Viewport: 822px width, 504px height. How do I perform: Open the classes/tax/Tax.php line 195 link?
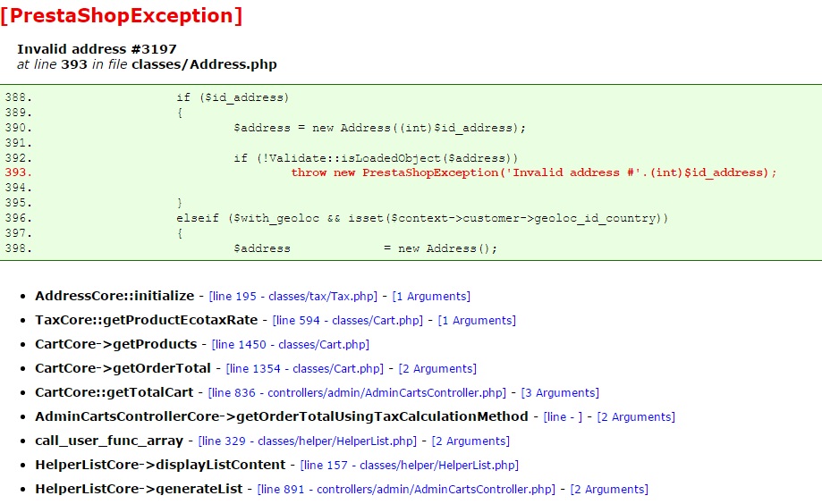click(293, 297)
